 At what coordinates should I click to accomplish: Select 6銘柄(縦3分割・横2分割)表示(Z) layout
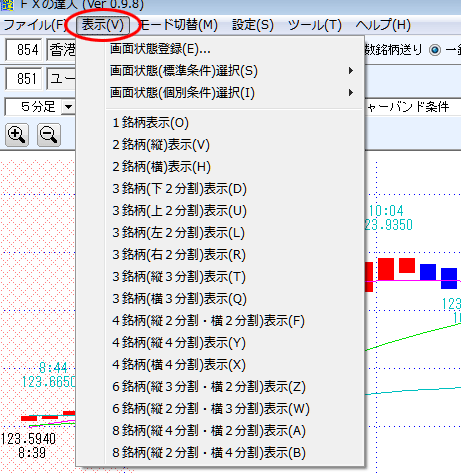(219, 387)
